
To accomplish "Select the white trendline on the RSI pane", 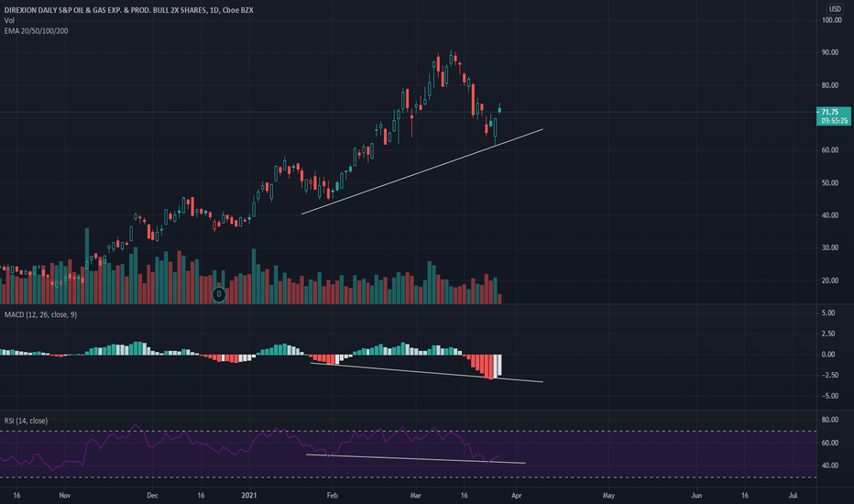I will [416, 459].
